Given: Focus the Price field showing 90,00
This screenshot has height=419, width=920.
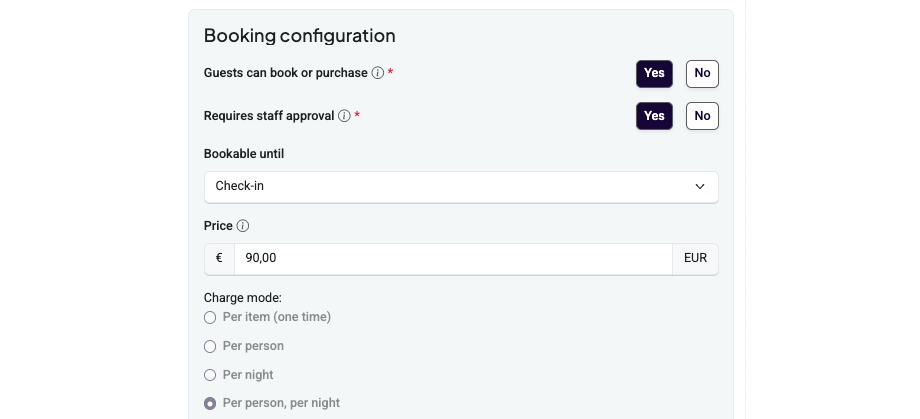Looking at the screenshot, I should tap(453, 259).
